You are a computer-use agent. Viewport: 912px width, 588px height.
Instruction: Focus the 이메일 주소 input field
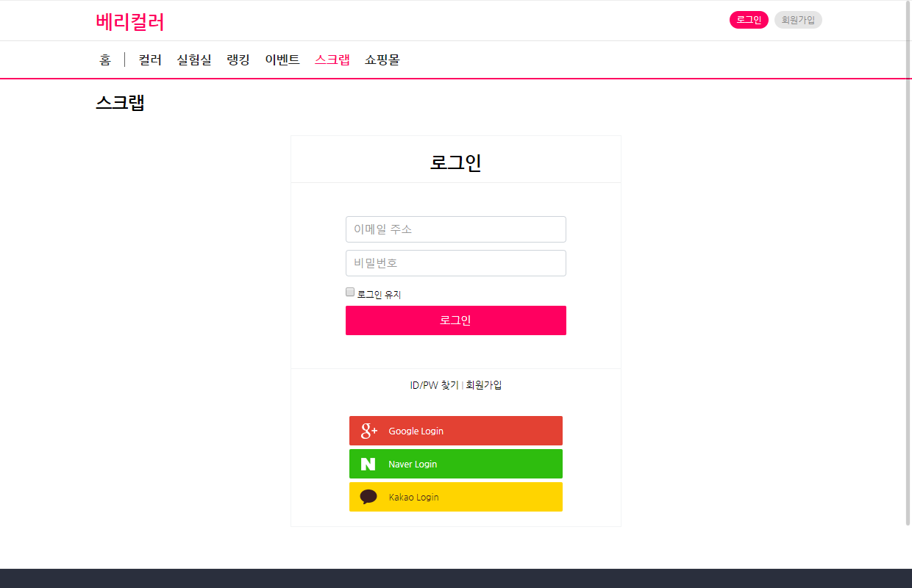[x=456, y=229]
